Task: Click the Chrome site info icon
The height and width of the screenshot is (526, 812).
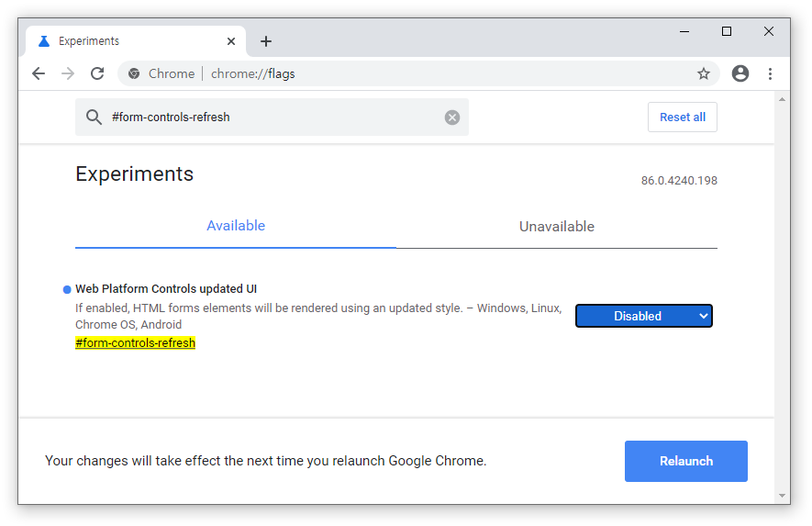Action: click(134, 73)
